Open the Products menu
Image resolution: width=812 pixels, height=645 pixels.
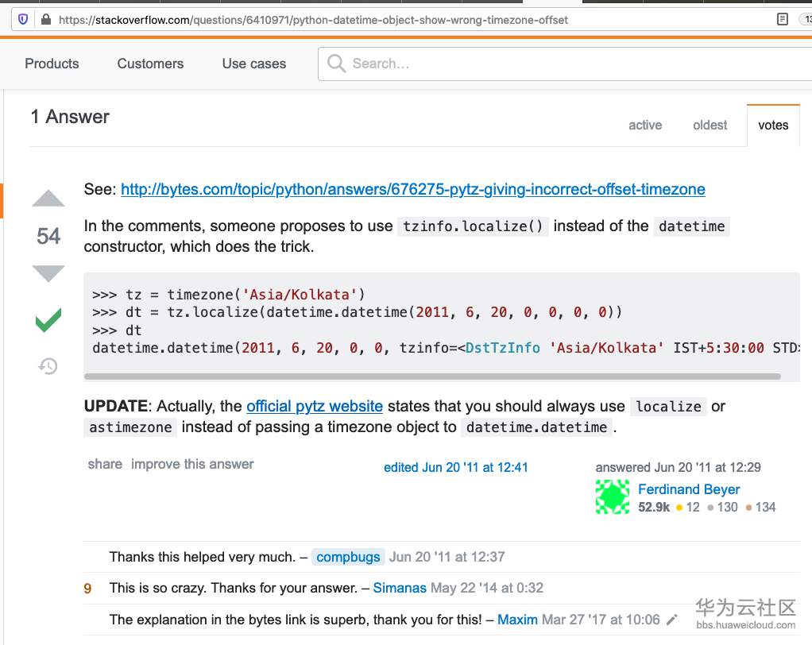(52, 64)
